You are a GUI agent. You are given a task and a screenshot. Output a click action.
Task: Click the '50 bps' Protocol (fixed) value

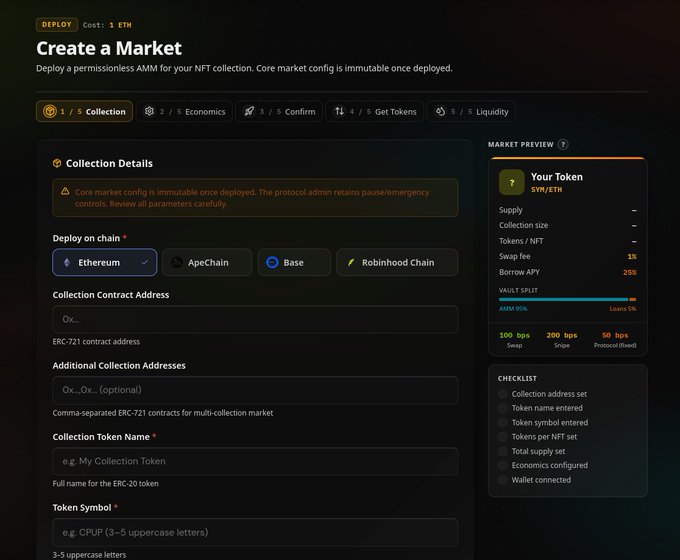pos(615,335)
